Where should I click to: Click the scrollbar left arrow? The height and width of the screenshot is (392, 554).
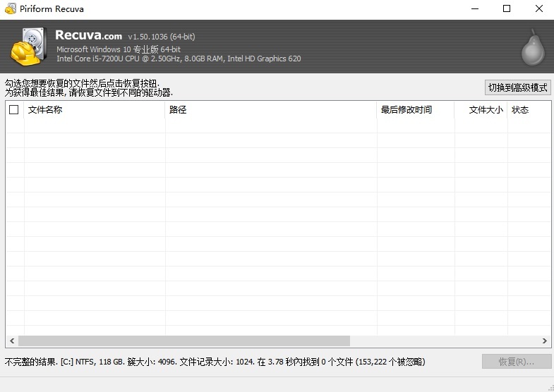coord(11,341)
